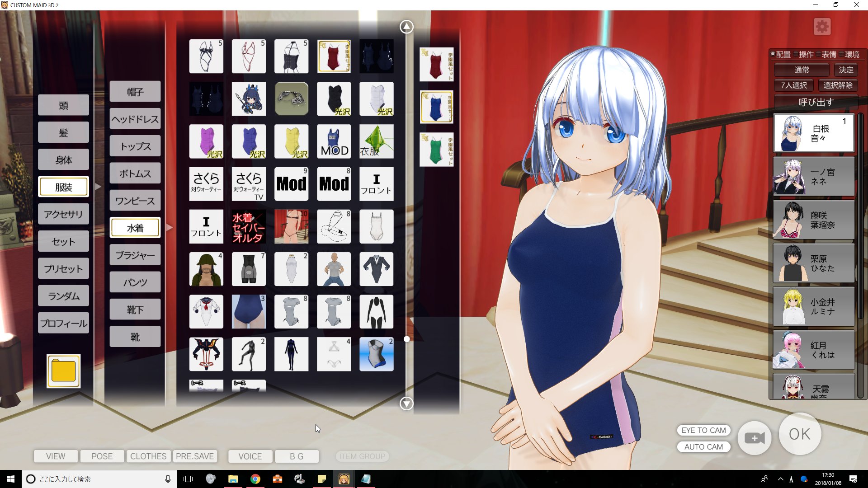Select the chibi character item icon
This screenshot has width=868, height=488.
(x=249, y=99)
